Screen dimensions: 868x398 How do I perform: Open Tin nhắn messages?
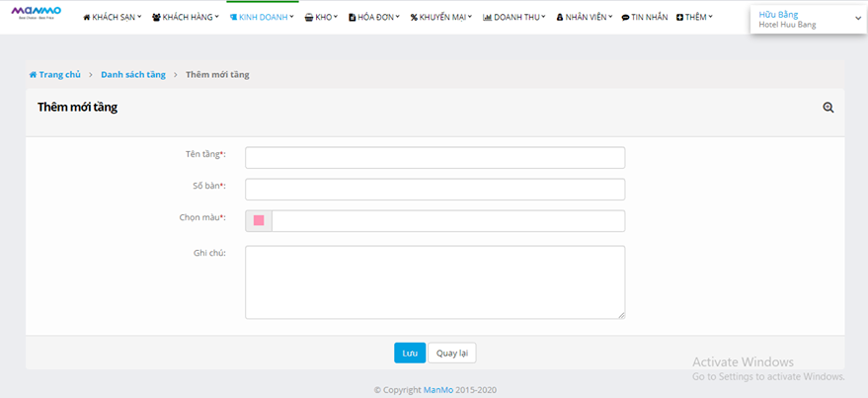point(646,18)
